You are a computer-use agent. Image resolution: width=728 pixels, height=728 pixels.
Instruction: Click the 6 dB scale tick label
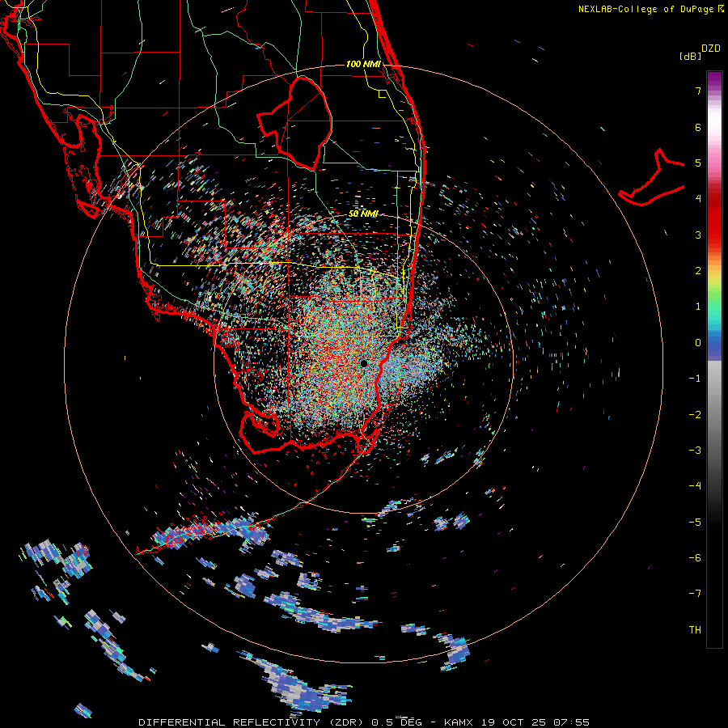(x=697, y=127)
